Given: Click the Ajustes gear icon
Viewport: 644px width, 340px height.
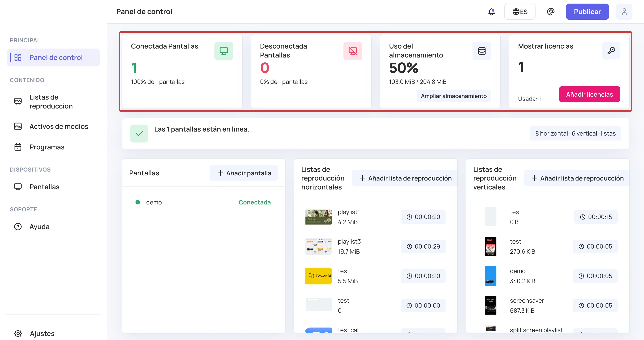Looking at the screenshot, I should point(18,334).
